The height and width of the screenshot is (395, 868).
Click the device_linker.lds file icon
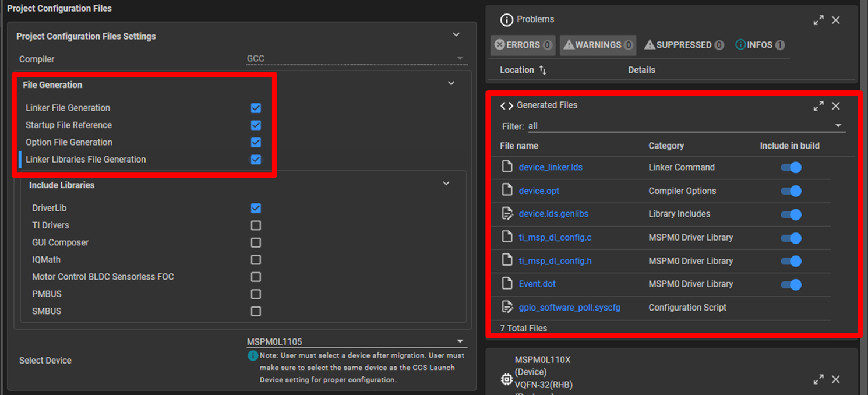[x=507, y=167]
